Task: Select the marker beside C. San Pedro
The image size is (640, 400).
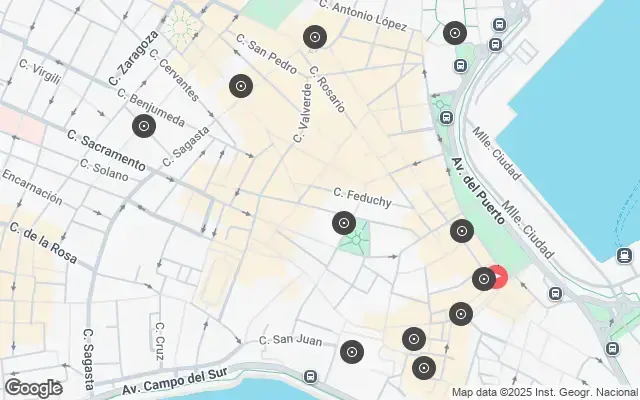Action: click(x=241, y=86)
